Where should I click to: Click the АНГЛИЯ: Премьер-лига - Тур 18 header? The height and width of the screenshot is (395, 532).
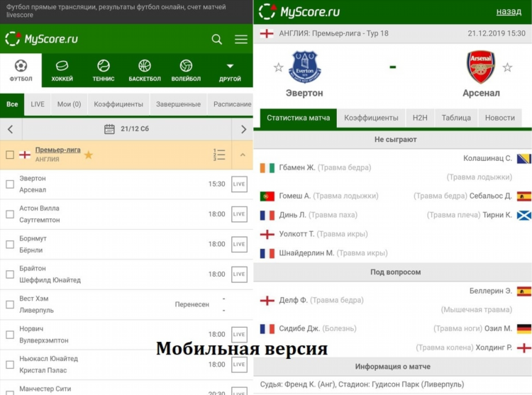[x=333, y=33]
